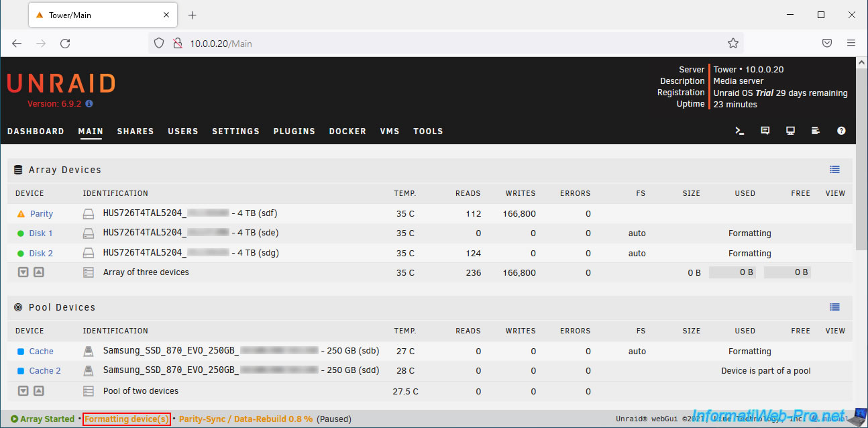868x428 pixels.
Task: Open the Cache 2 device link
Action: pos(44,371)
